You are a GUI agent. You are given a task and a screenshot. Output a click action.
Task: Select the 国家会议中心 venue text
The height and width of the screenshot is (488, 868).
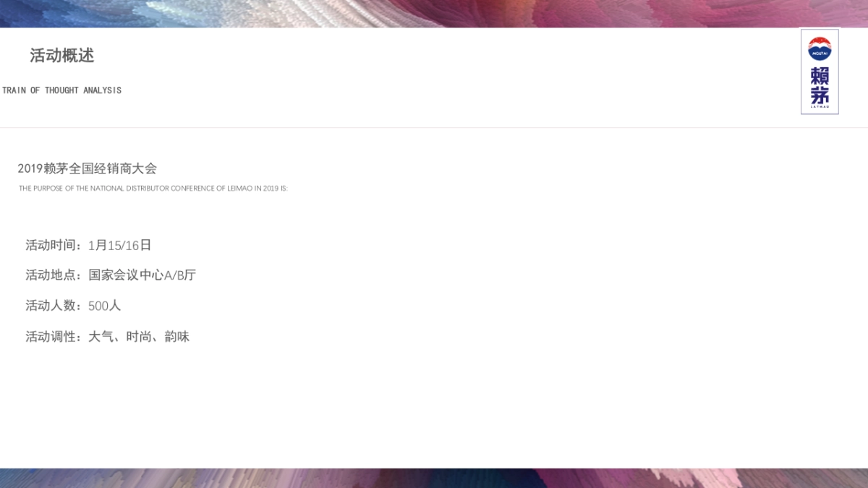(126, 275)
